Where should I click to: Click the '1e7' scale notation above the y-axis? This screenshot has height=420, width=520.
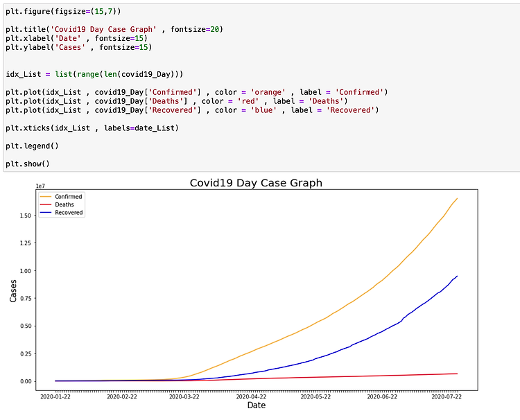point(40,186)
